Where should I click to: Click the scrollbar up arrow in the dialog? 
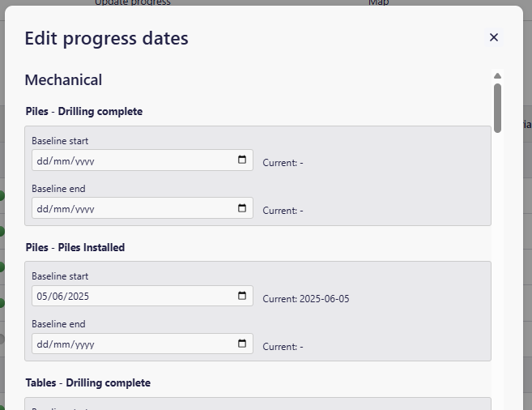coord(497,76)
